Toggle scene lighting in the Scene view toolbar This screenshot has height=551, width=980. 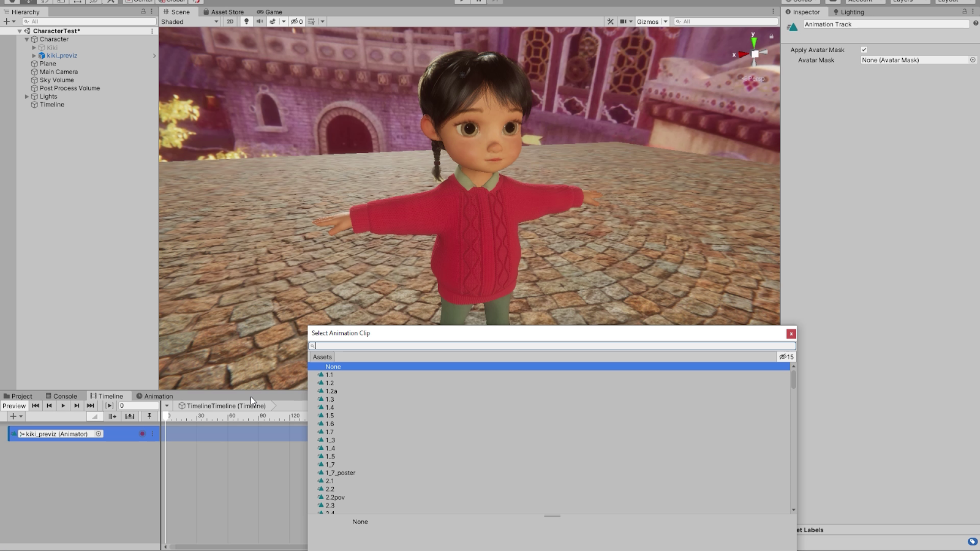[x=246, y=21]
